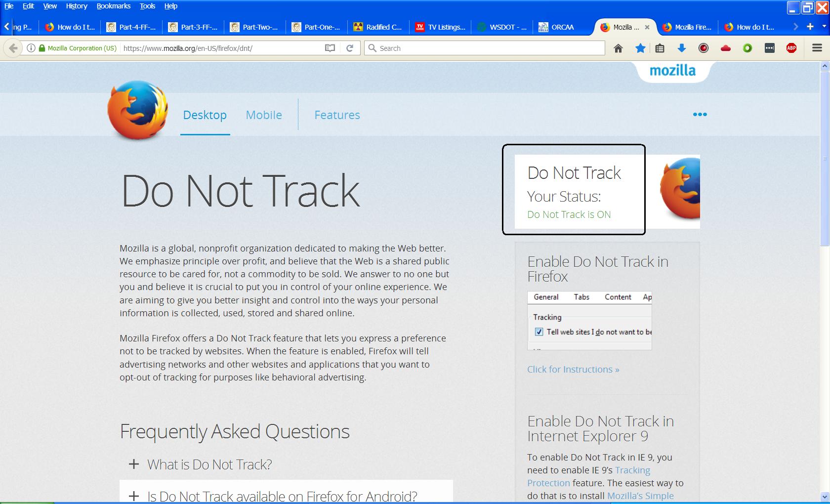The height and width of the screenshot is (504, 830).
Task: Click the mozilla wordmark tab
Action: click(672, 71)
